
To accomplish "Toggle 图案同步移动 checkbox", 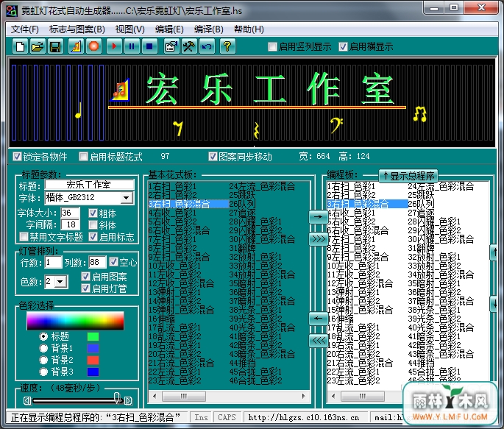I will click(x=213, y=157).
